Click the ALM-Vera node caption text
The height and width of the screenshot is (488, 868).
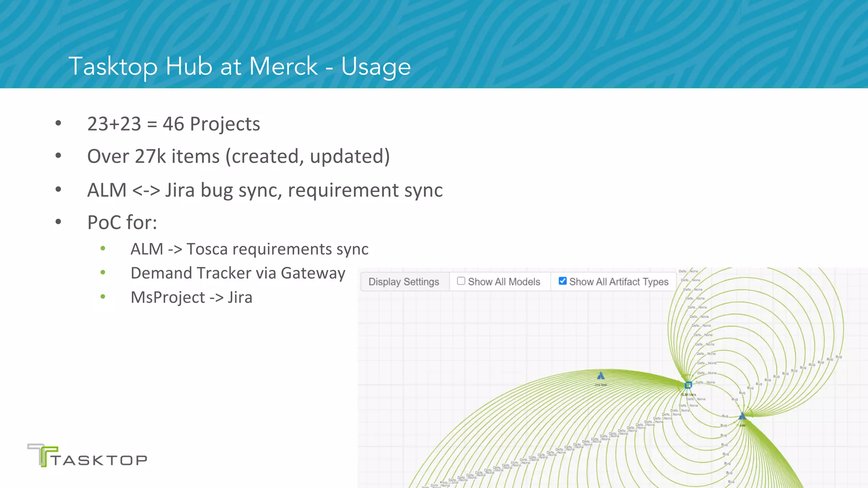click(x=688, y=394)
